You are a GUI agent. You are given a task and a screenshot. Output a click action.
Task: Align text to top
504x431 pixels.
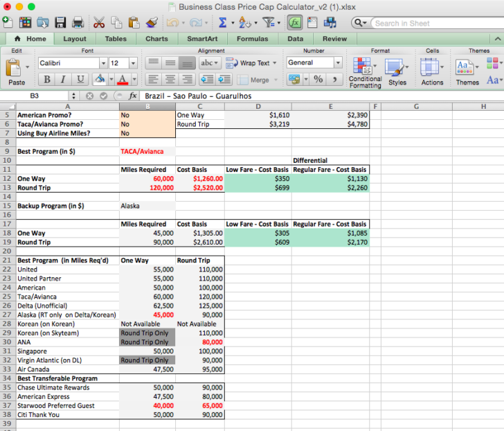pyautogui.click(x=154, y=63)
